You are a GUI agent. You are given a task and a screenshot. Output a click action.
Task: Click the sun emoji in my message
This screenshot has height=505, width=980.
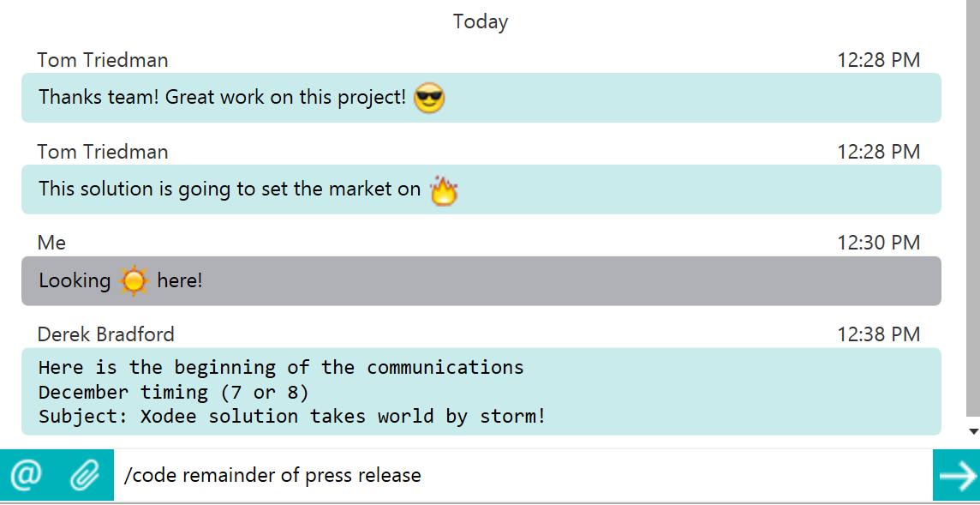pos(134,281)
